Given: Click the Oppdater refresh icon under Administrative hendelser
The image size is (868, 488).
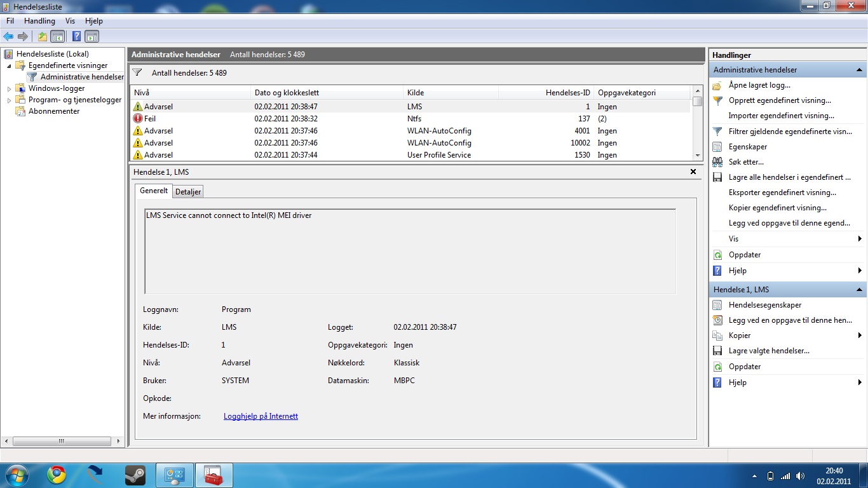Looking at the screenshot, I should click(717, 255).
